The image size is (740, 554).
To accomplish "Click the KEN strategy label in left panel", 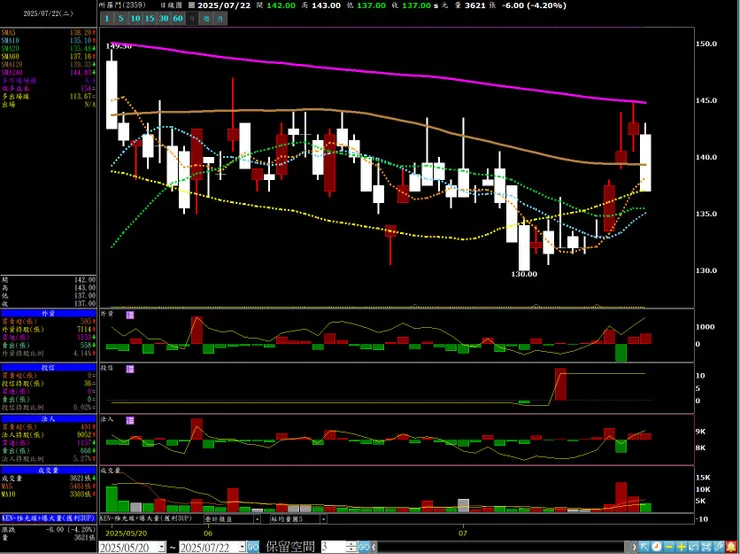I will [48, 518].
